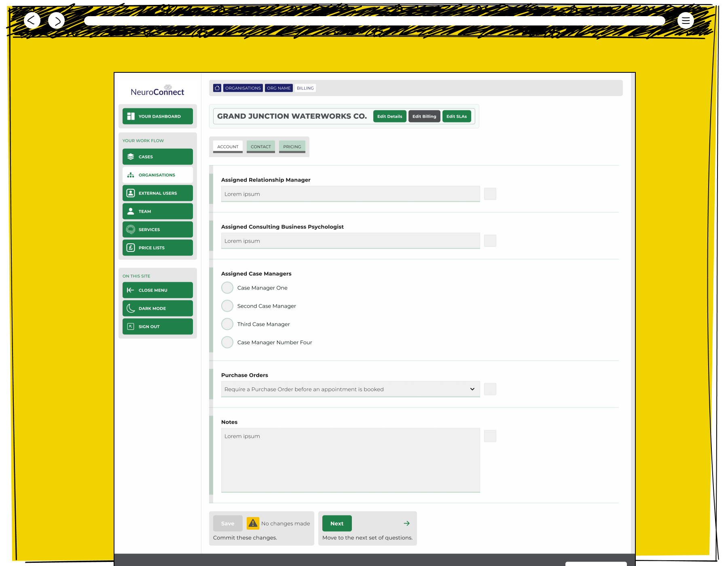Switch to the Pricing tab
Image resolution: width=728 pixels, height=566 pixels.
click(x=292, y=147)
